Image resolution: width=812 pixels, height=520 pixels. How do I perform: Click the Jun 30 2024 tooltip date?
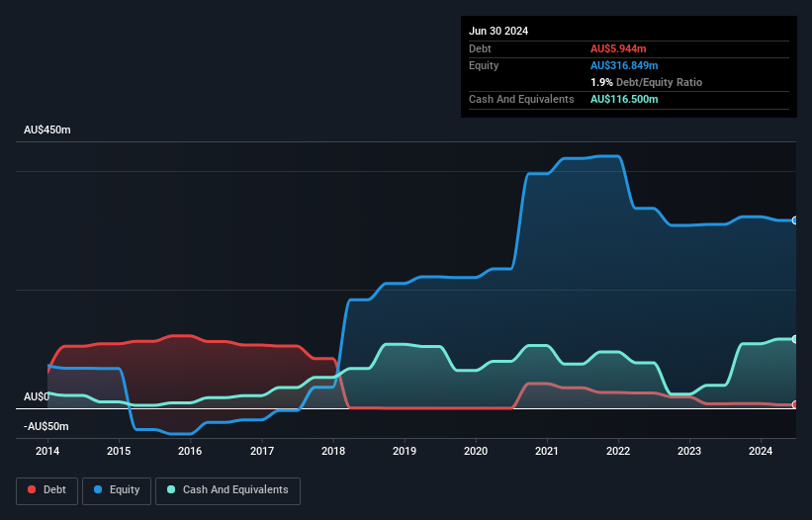pos(498,31)
